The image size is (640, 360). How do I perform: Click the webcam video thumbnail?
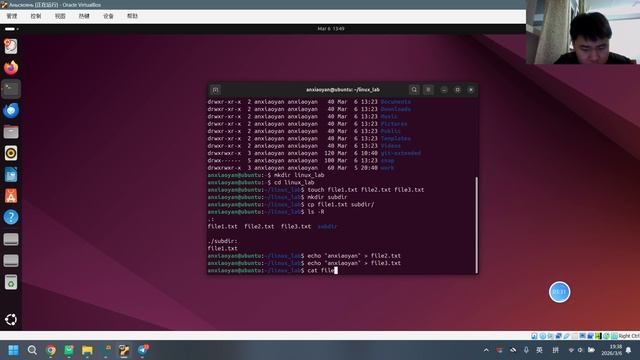(x=583, y=32)
